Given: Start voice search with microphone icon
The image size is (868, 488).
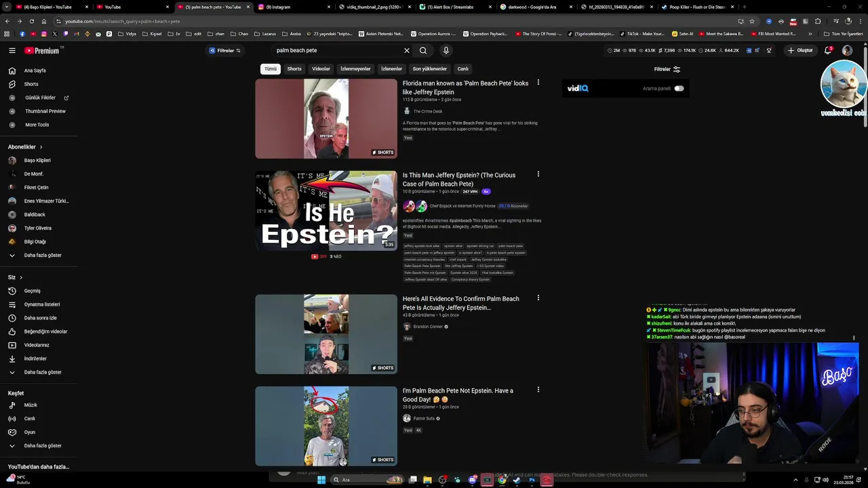Looking at the screenshot, I should click(x=446, y=50).
